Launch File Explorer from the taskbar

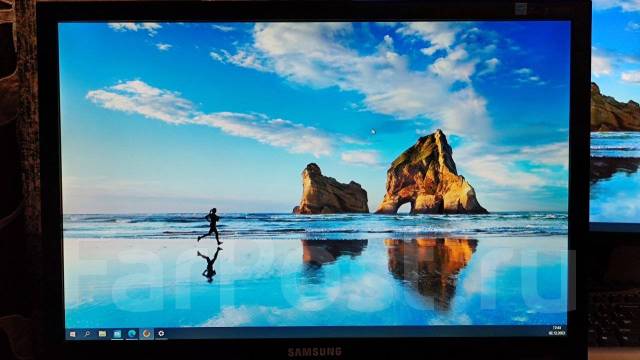coord(102,334)
